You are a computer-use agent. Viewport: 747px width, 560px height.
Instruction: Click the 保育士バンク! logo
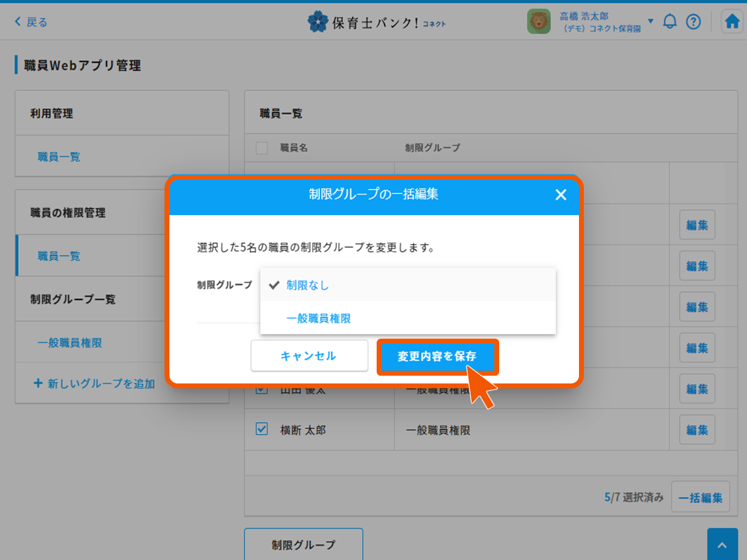[377, 22]
